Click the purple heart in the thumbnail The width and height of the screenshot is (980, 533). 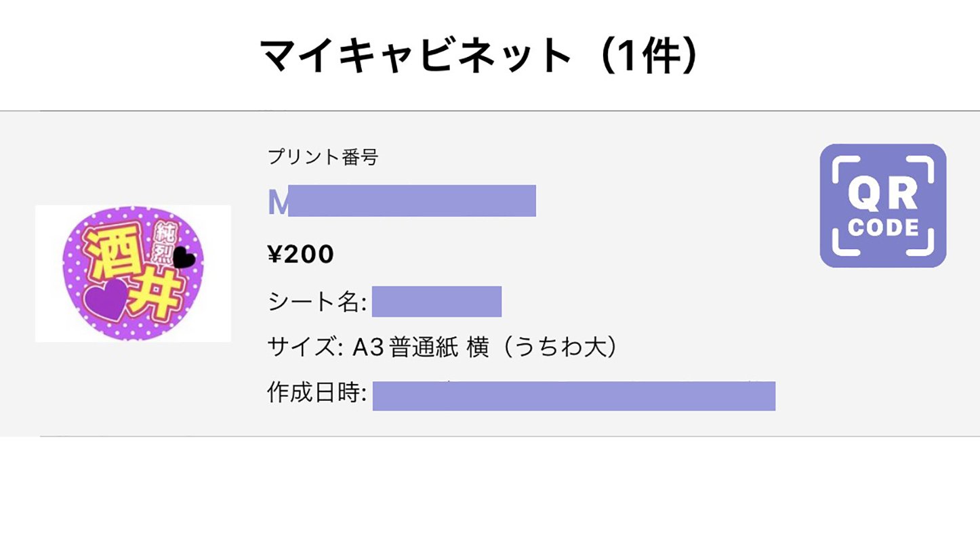point(106,299)
